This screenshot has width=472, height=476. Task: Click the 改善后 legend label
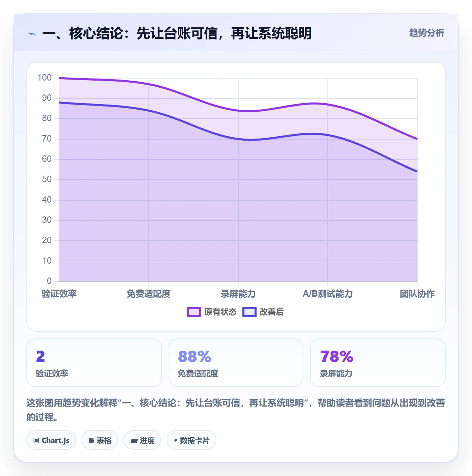point(271,312)
